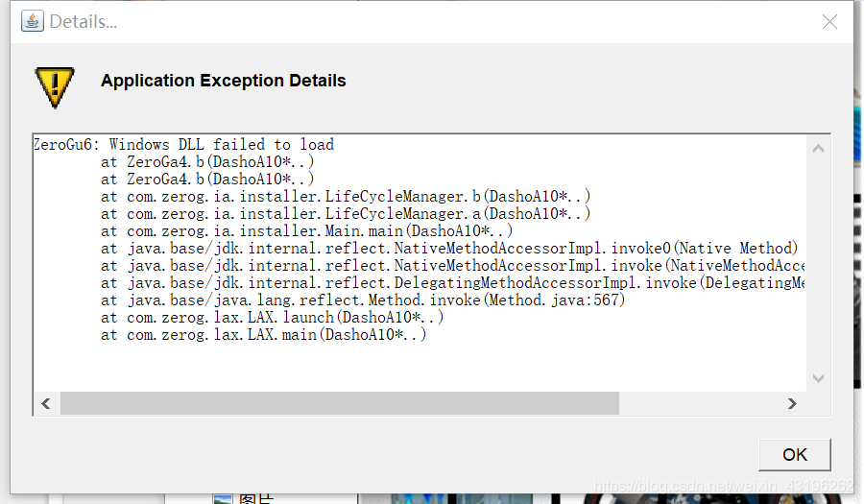Click the empty scrollbar track right of the thumb
864x504 pixels.
click(699, 404)
